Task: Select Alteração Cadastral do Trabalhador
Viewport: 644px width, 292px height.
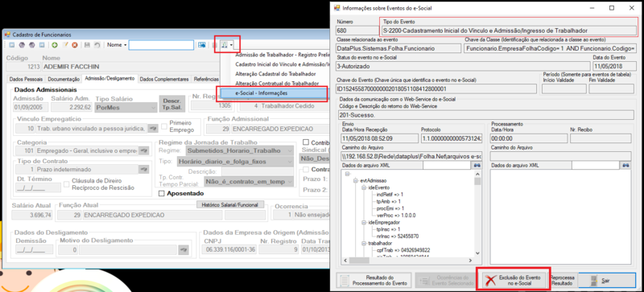Action: pos(275,74)
